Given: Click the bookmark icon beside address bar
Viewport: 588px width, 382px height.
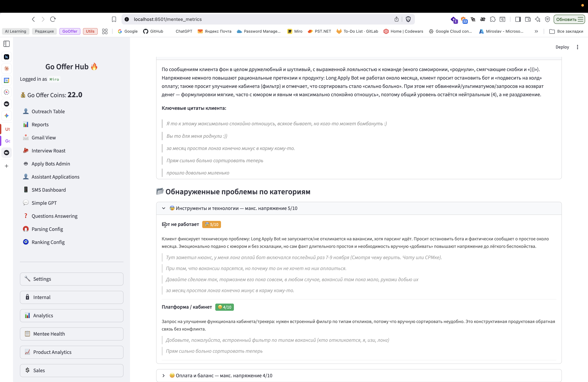Looking at the screenshot, I should [x=114, y=19].
